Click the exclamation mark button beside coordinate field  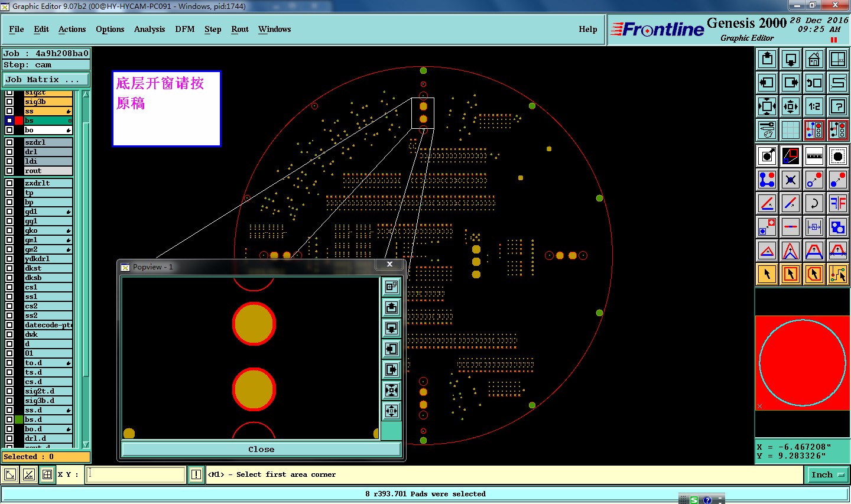click(x=196, y=474)
